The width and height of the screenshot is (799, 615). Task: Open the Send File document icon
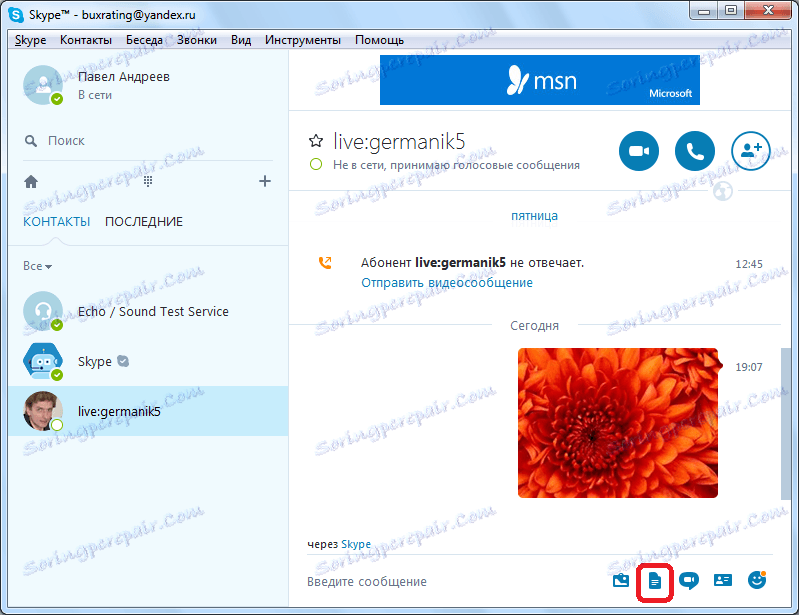point(655,580)
